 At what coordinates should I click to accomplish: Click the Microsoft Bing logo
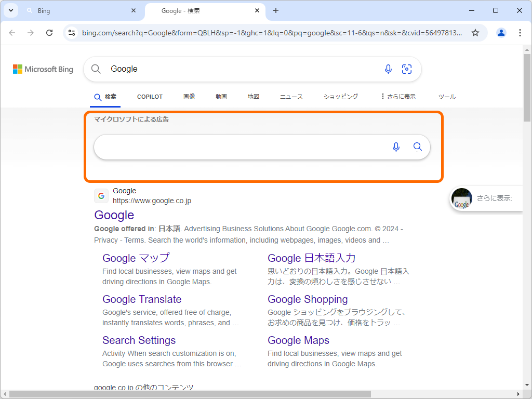pos(43,69)
